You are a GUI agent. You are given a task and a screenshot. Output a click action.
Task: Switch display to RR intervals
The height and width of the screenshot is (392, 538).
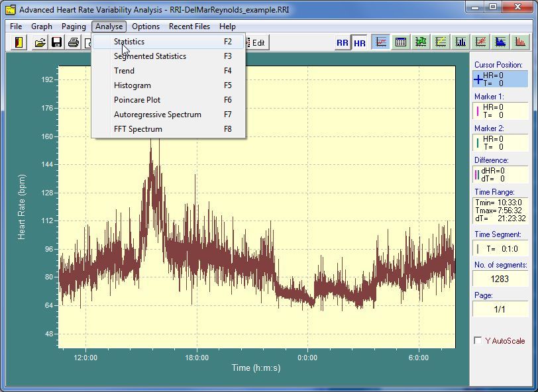click(342, 42)
